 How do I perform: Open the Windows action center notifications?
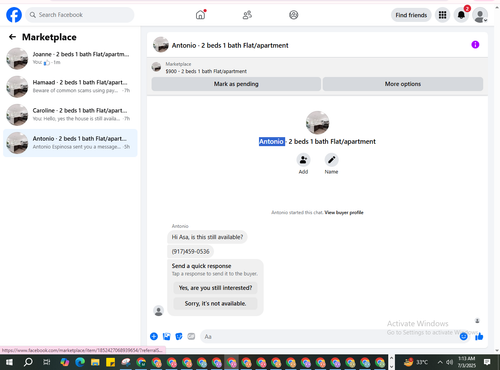point(487,362)
